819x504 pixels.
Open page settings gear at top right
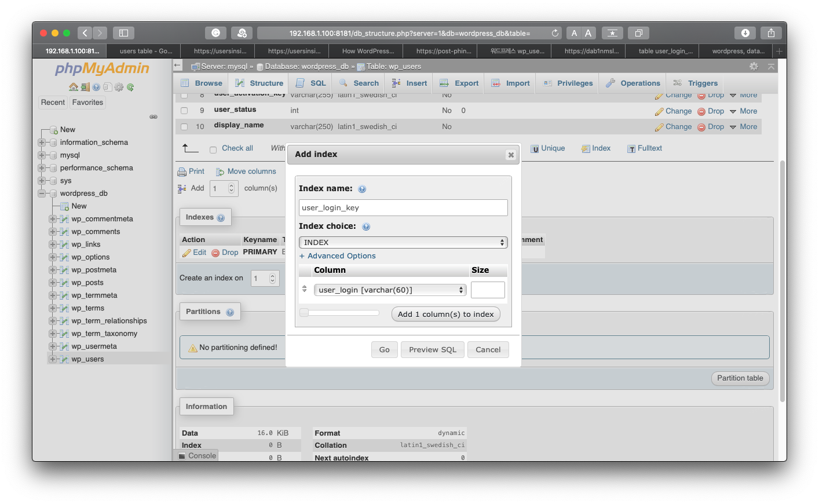click(x=754, y=67)
